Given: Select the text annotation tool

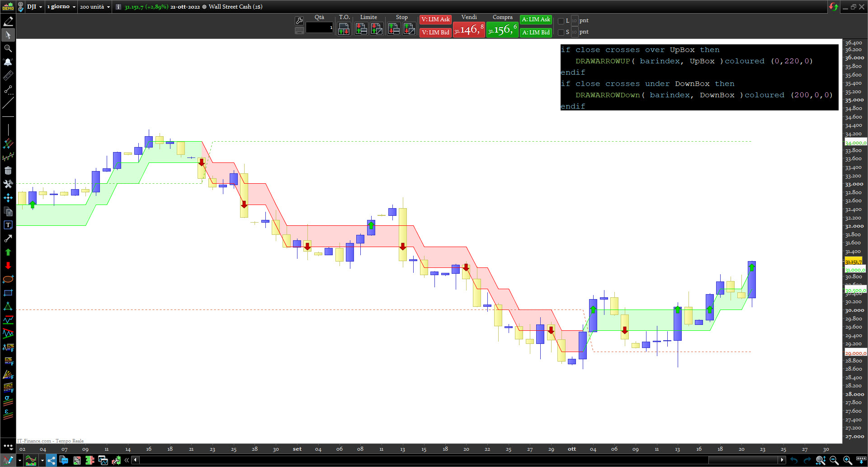Looking at the screenshot, I should tap(8, 225).
